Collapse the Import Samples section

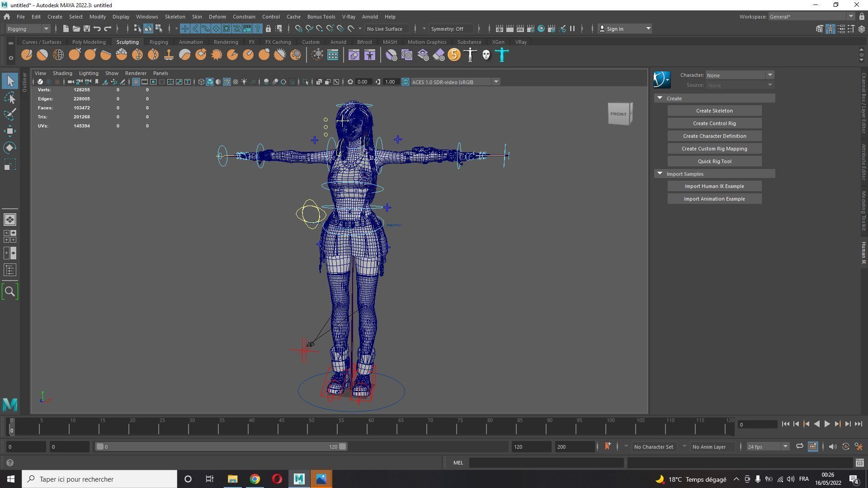660,174
